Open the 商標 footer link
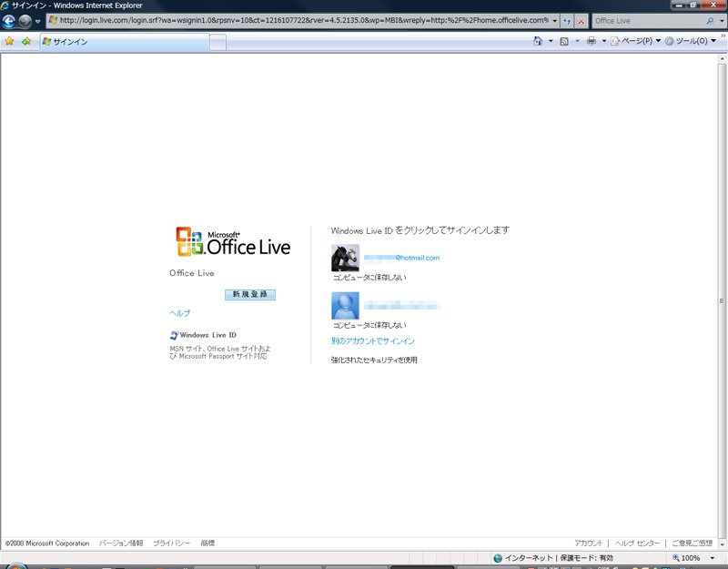 click(x=207, y=543)
